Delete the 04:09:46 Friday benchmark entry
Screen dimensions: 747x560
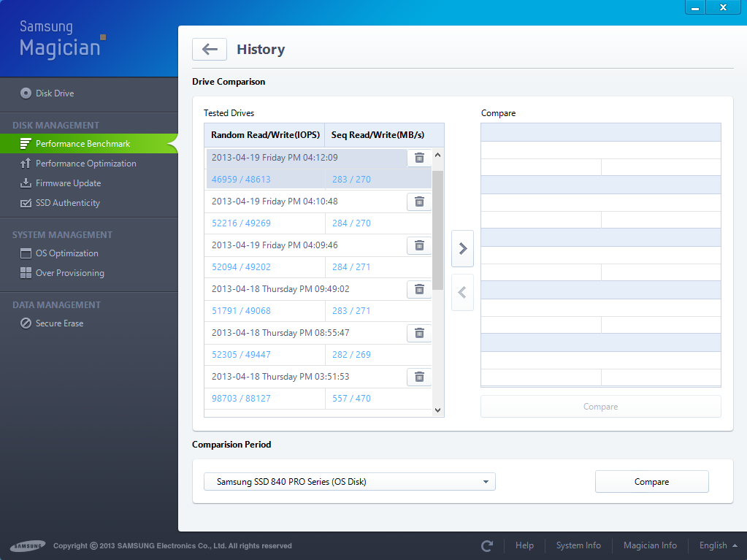tap(419, 245)
